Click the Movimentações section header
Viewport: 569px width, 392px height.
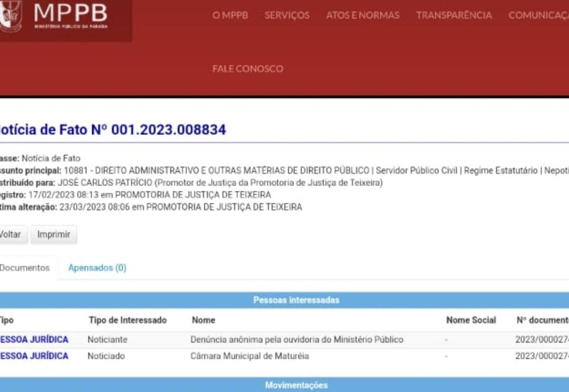click(x=296, y=385)
